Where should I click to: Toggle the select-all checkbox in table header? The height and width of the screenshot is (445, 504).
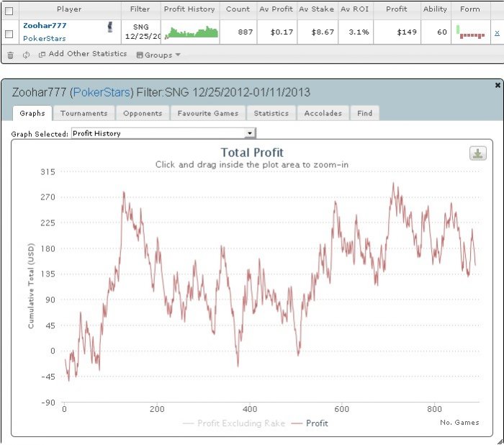point(9,10)
